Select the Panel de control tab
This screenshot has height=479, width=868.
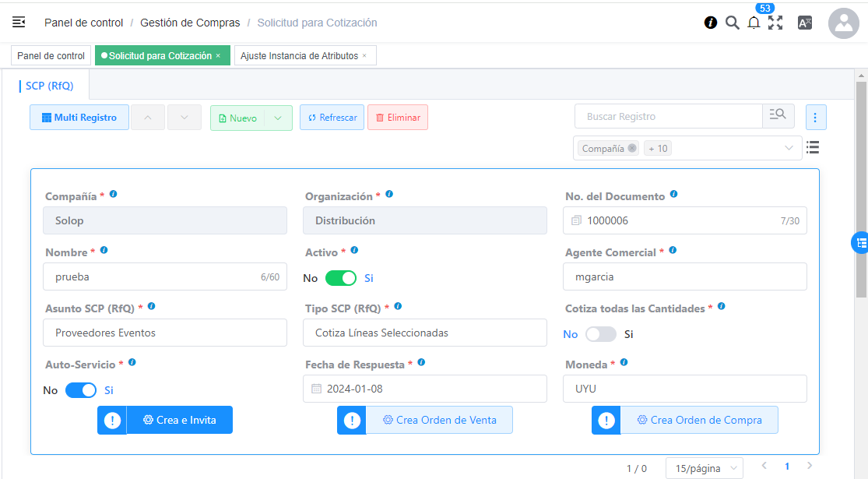click(x=51, y=56)
